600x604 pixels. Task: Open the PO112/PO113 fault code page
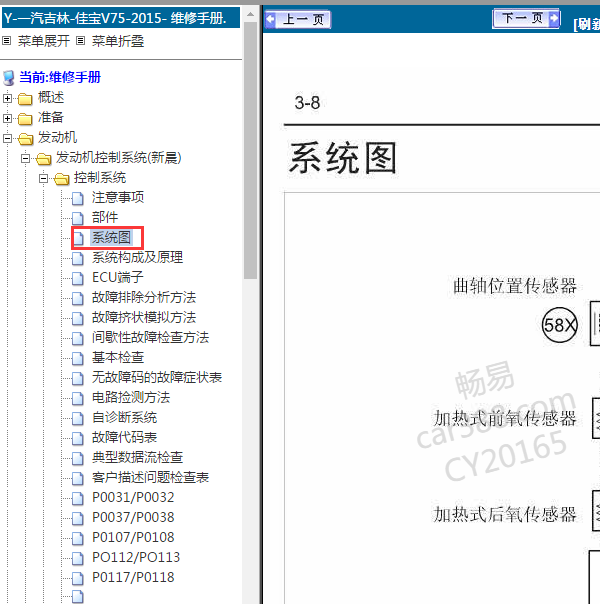[136, 558]
